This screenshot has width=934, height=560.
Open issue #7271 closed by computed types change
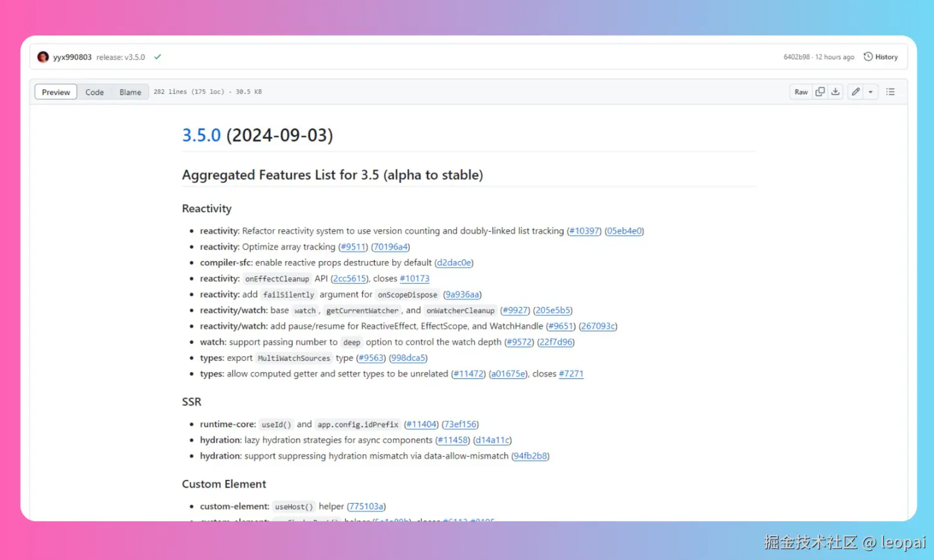(571, 374)
